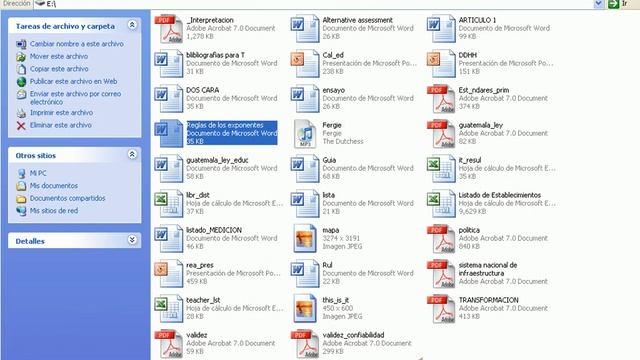The height and width of the screenshot is (360, 640).
Task: Select the this_is_it JPEG image icon
Action: 305,309
